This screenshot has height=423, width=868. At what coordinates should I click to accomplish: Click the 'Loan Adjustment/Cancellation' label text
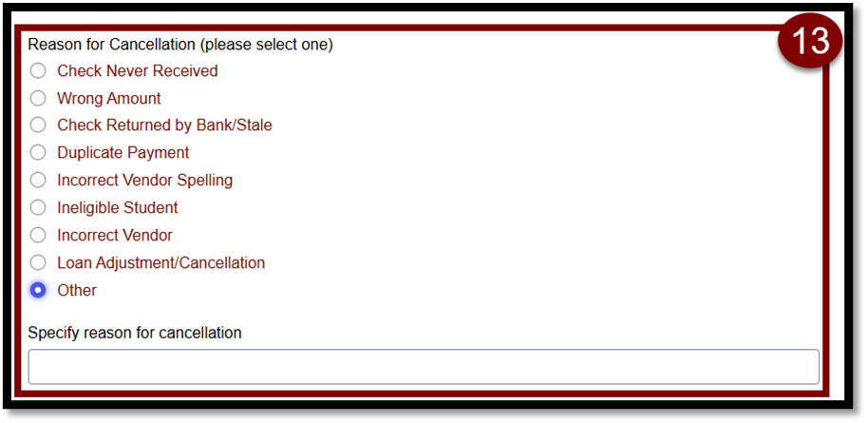coord(161,262)
